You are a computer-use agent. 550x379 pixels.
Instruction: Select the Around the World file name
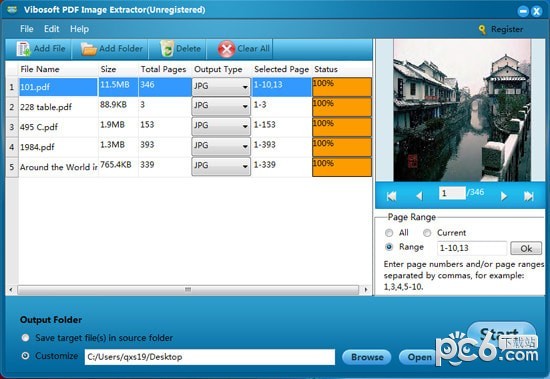59,167
